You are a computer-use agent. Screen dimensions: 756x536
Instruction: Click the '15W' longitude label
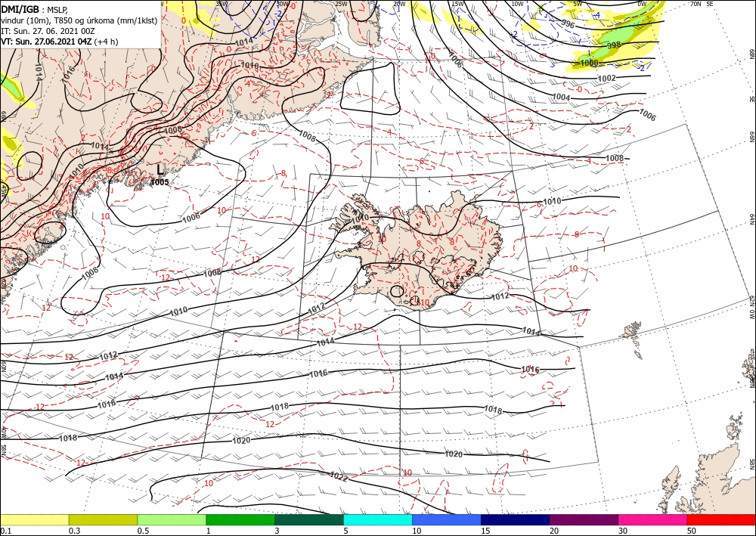(457, 4)
